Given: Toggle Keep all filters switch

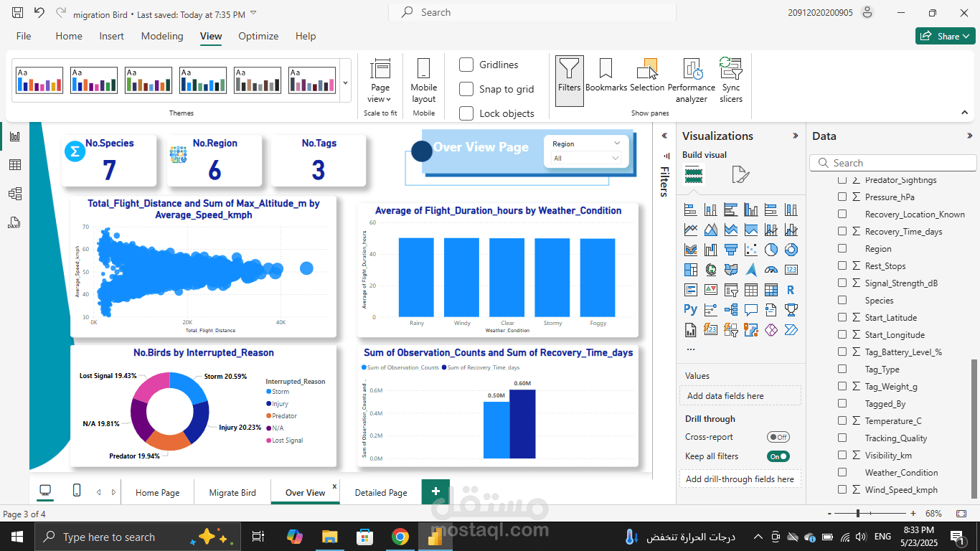Looking at the screenshot, I should (x=778, y=456).
